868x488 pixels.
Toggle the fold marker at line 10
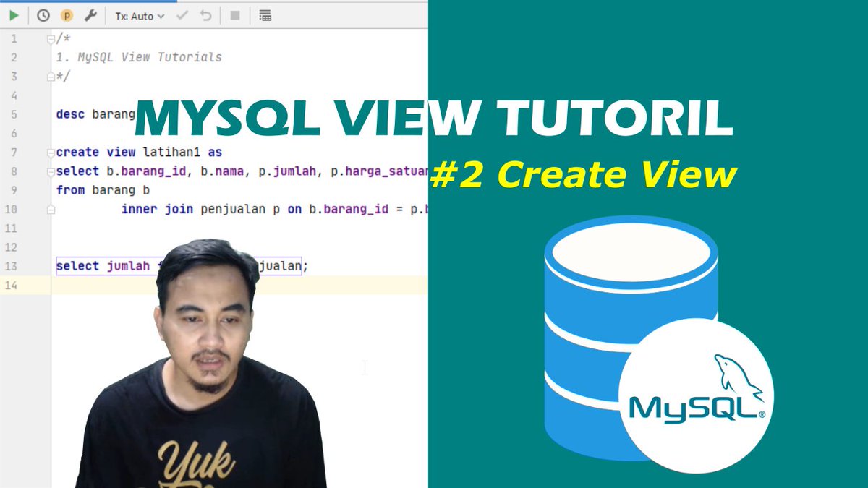click(x=51, y=210)
